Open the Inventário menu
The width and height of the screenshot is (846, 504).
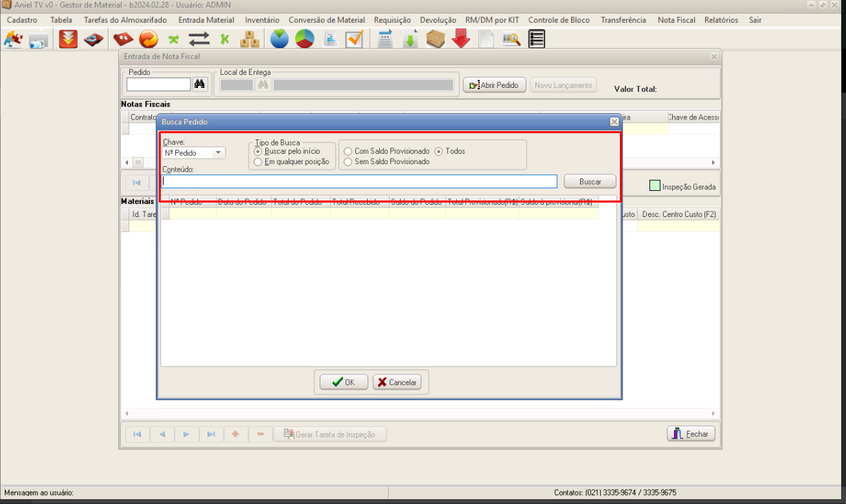coord(262,20)
